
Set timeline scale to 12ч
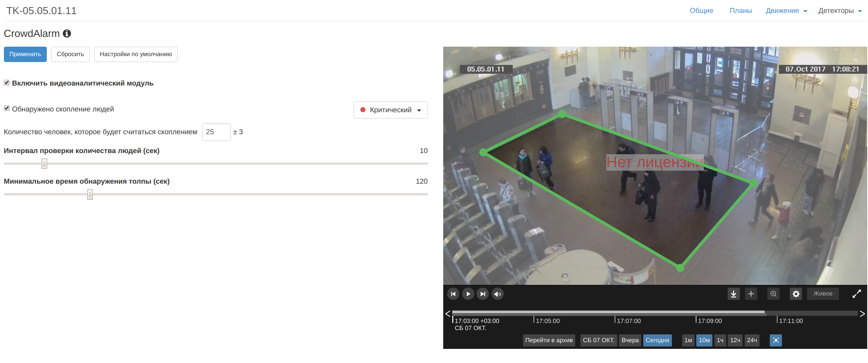pos(735,340)
